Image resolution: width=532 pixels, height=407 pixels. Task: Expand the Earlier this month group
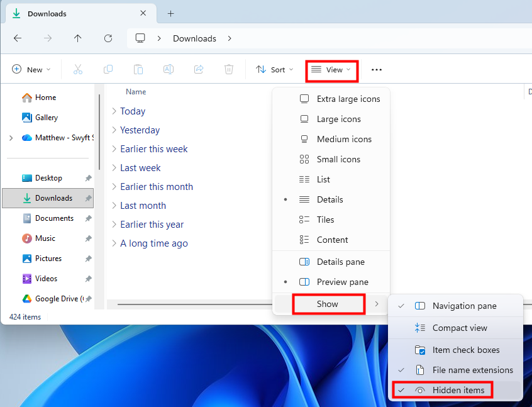(114, 186)
